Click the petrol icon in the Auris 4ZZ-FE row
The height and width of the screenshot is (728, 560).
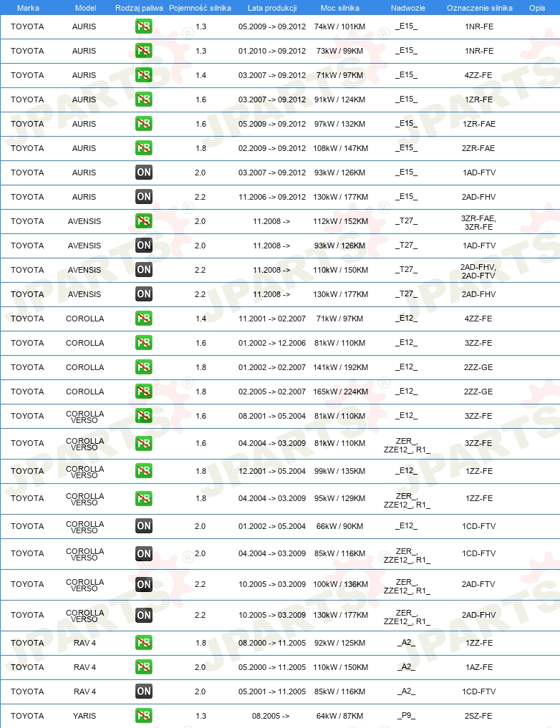click(x=144, y=75)
